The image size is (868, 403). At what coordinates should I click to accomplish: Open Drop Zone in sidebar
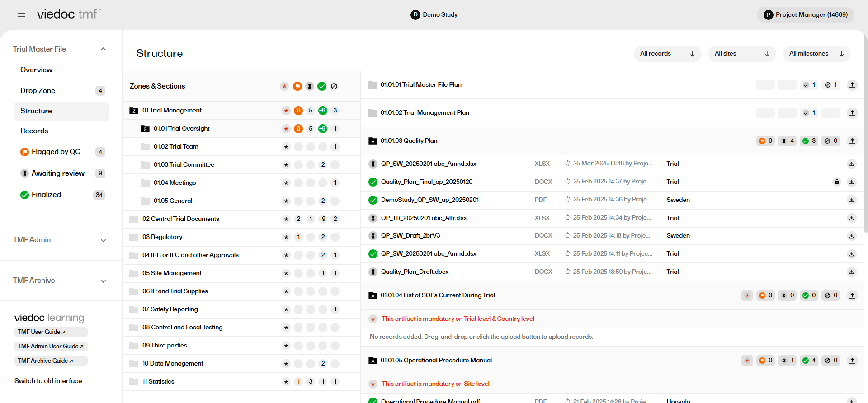click(38, 91)
